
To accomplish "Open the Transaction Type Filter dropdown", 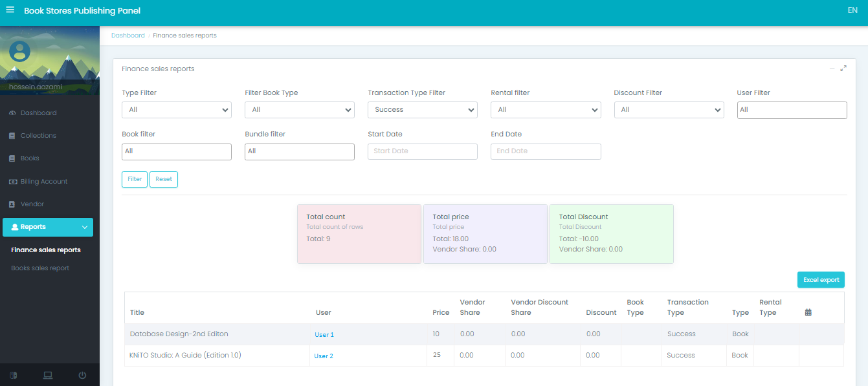I will tap(422, 110).
